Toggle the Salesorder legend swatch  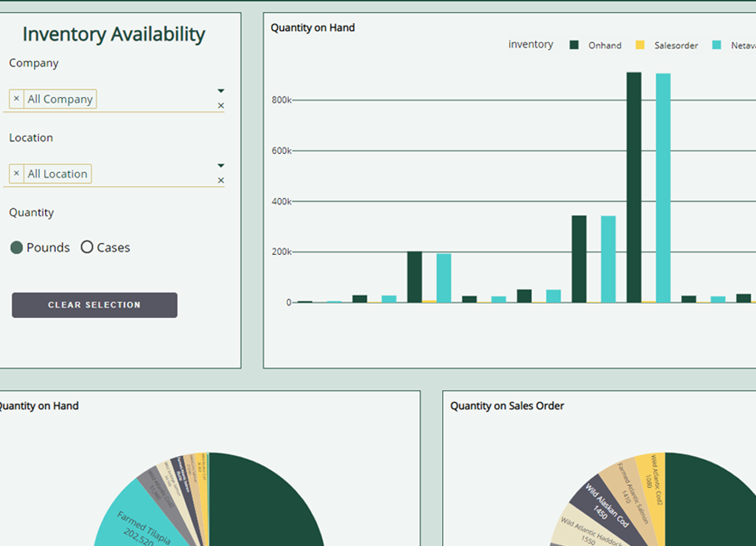(640, 45)
